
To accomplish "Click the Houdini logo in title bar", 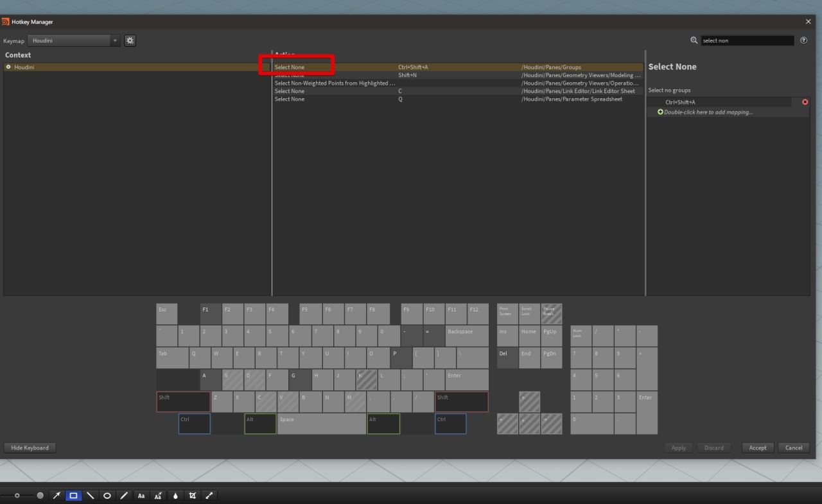I will tap(5, 21).
